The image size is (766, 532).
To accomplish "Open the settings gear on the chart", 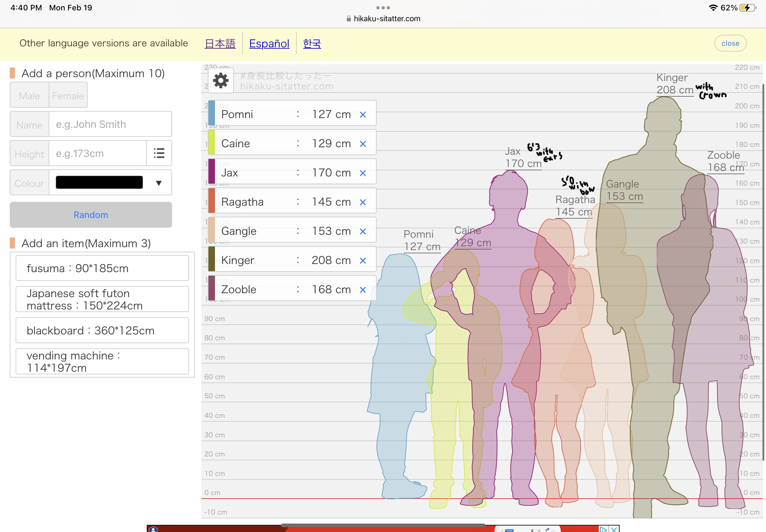I will 220,80.
